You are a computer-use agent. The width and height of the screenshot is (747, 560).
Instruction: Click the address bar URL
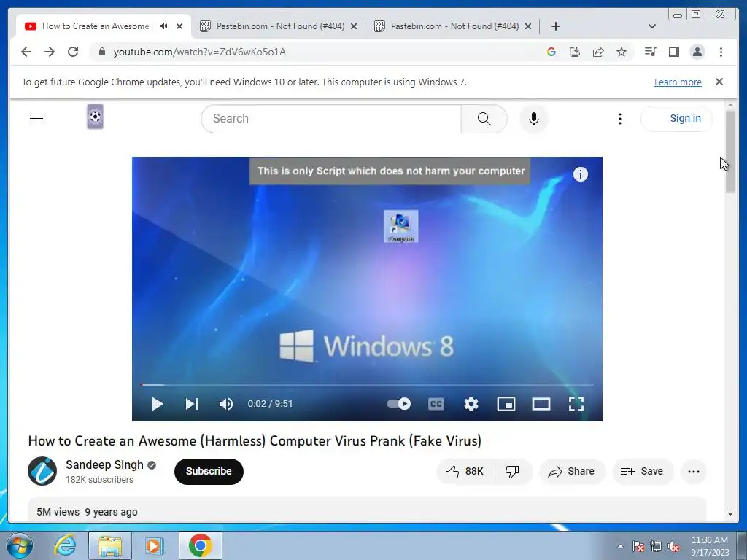200,52
